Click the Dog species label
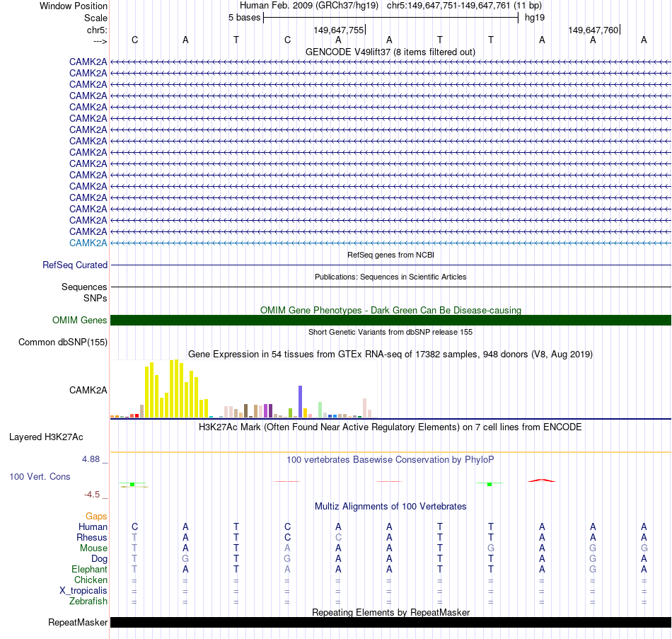Screen dimensions: 672x639 pyautogui.click(x=99, y=559)
